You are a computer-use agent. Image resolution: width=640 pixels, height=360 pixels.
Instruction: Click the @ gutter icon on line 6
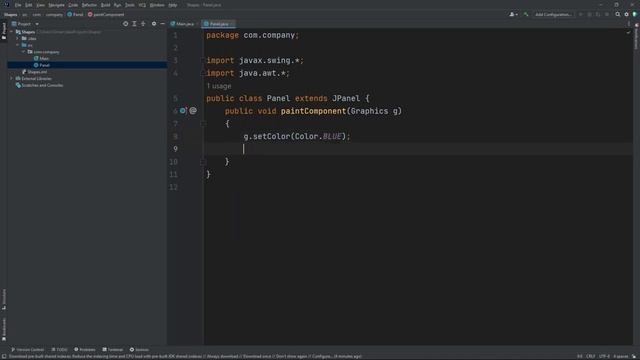[x=193, y=111]
